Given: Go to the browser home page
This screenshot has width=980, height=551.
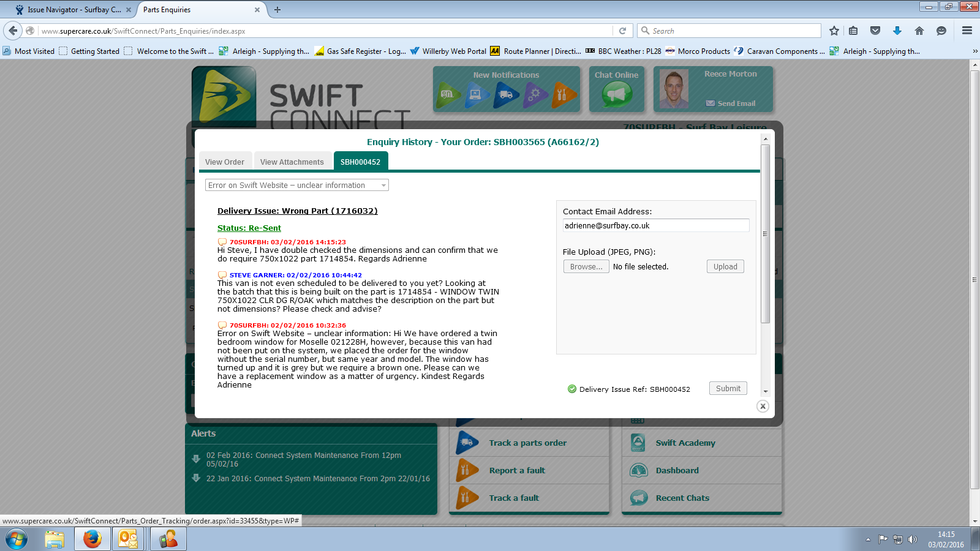Looking at the screenshot, I should click(919, 31).
